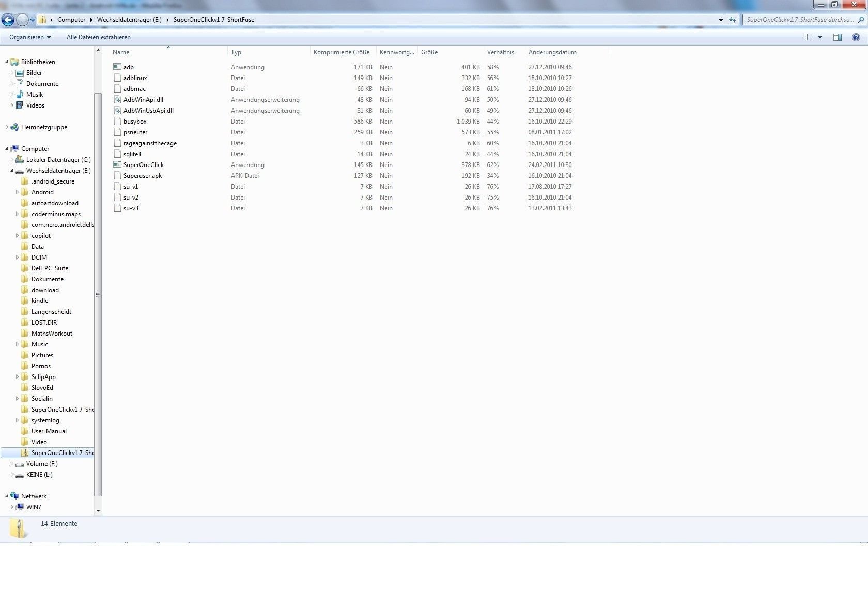The height and width of the screenshot is (590, 868).
Task: Select the SuperOneClick application icon
Action: 117,165
